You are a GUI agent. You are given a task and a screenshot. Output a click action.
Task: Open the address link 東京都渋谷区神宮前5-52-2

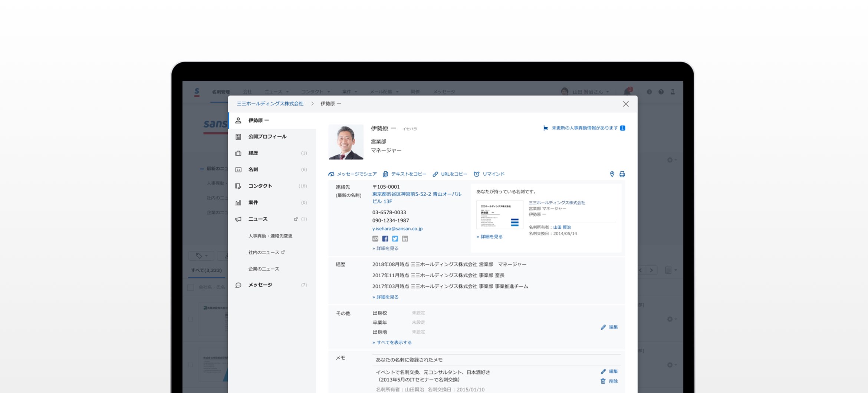(417, 198)
